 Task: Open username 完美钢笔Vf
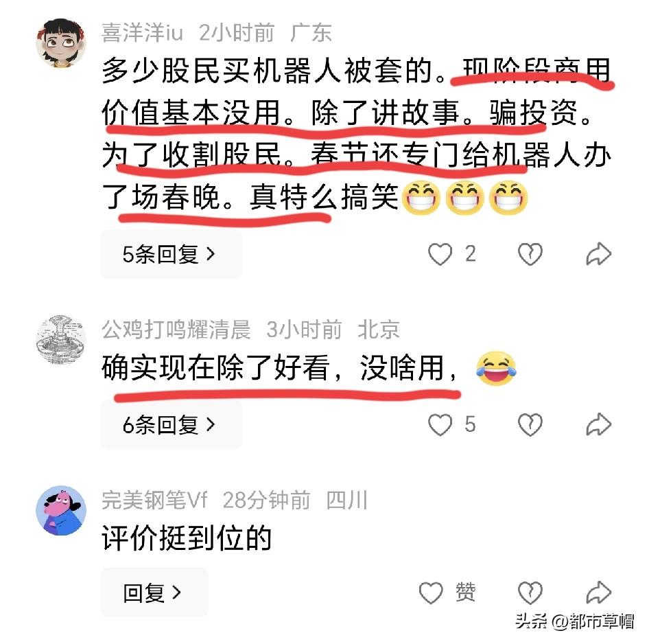coord(154,501)
